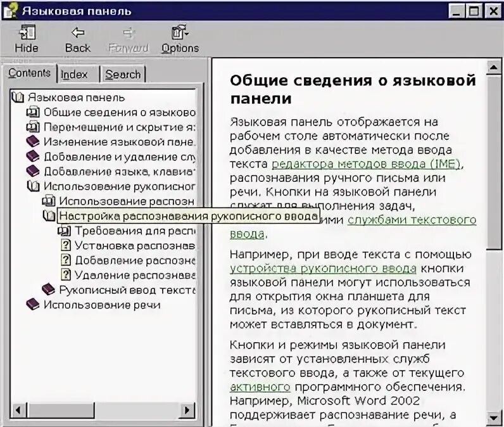Select 'Перемещение и скрытие' topic text
This screenshot has width=504, height=427.
120,127
